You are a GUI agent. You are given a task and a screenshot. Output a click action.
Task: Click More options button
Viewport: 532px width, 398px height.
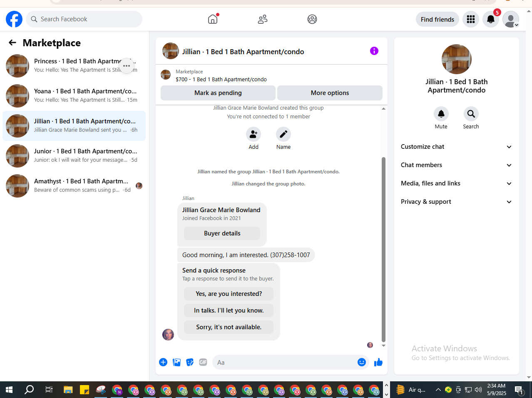pos(330,93)
